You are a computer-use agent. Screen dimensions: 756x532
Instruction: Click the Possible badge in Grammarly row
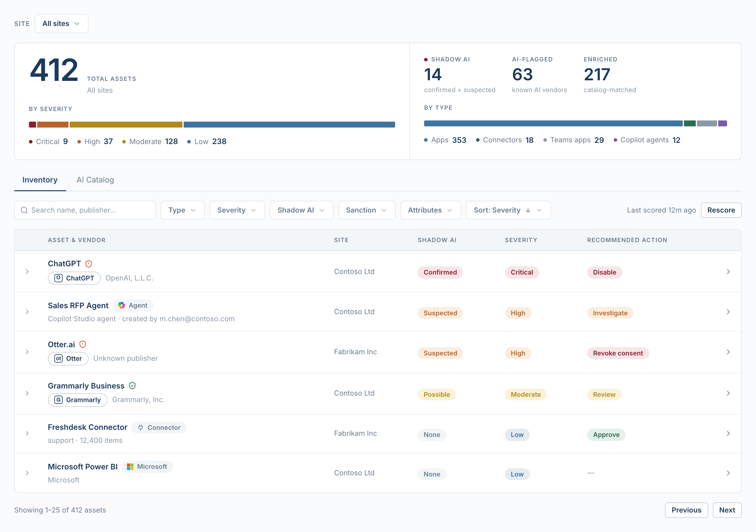[436, 394]
